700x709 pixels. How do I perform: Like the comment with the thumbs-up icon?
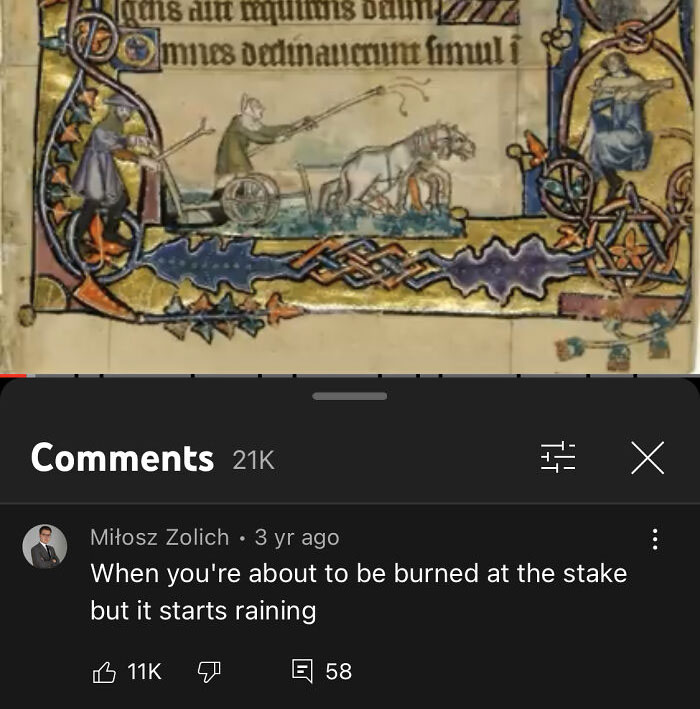coord(104,671)
